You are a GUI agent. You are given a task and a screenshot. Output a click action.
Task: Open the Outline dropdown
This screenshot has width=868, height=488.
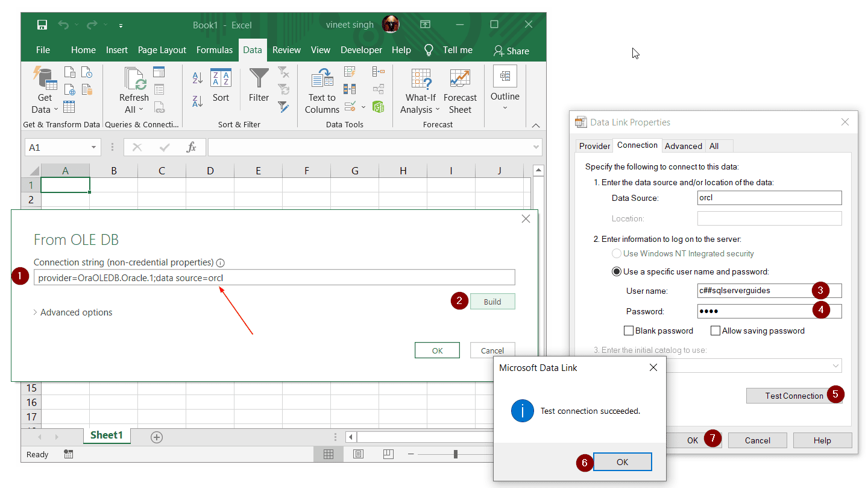pos(505,90)
